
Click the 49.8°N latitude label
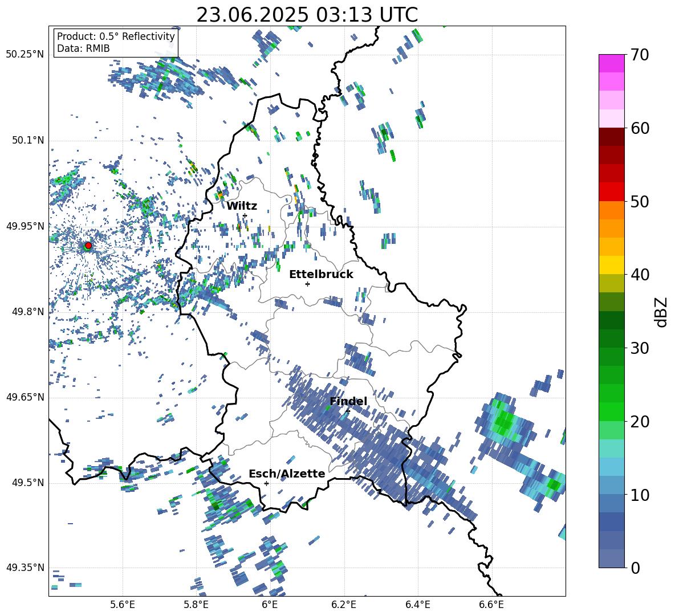coord(27,312)
